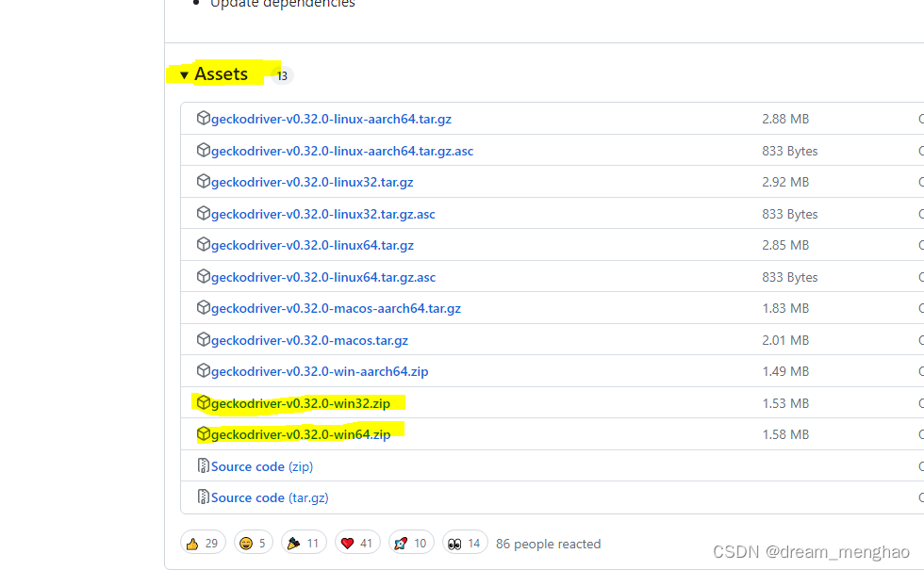
Task: React with thumbs up (29)
Action: pos(203,543)
